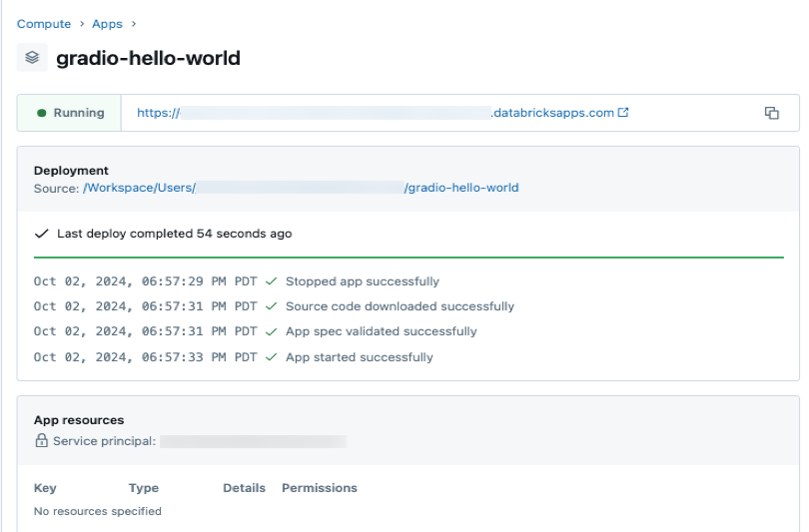
Task: Go to Compute in breadcrumb
Action: click(44, 24)
